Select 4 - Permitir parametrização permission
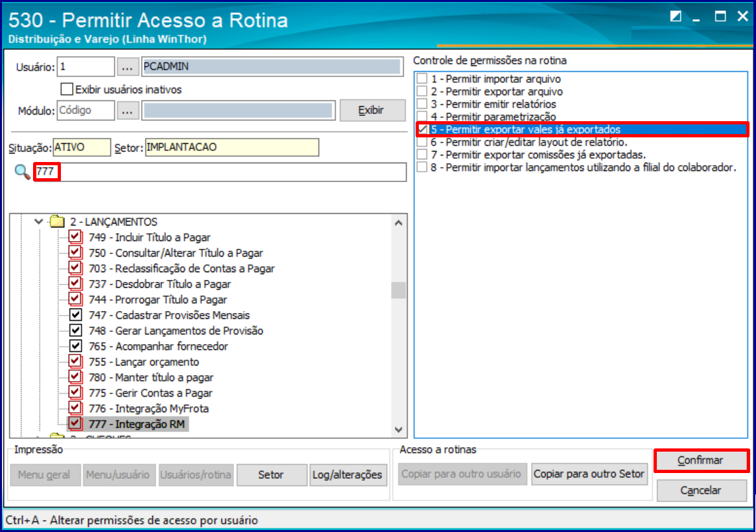 (493, 117)
